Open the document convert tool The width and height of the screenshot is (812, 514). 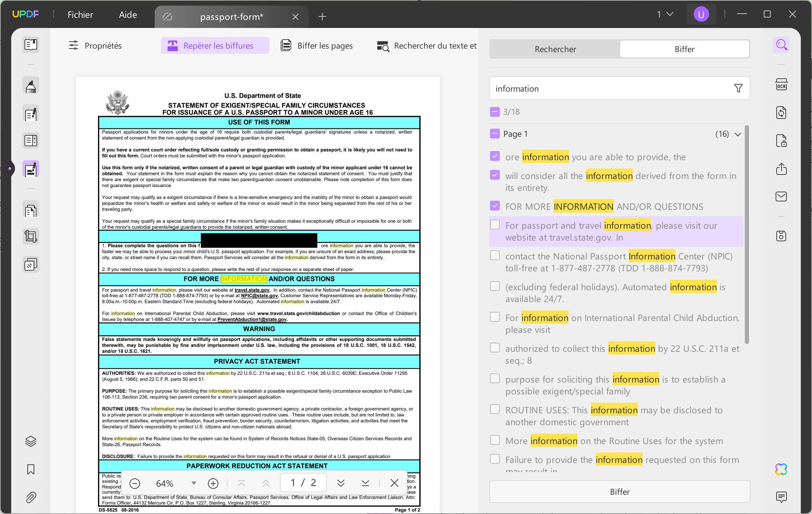click(x=782, y=112)
